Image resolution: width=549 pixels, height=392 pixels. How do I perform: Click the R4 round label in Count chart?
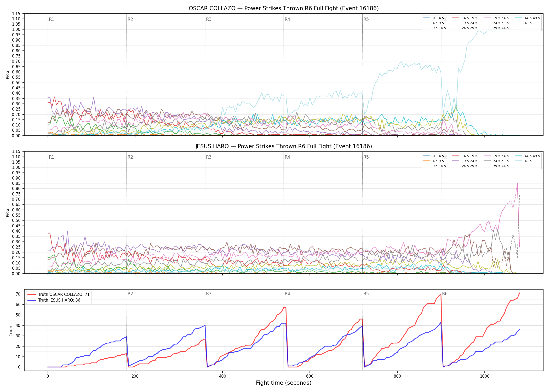click(287, 294)
